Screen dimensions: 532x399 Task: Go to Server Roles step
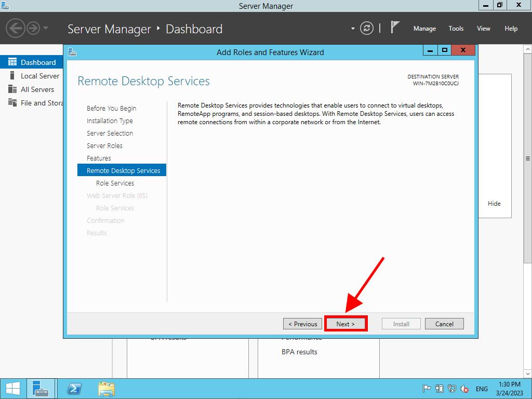(x=104, y=146)
